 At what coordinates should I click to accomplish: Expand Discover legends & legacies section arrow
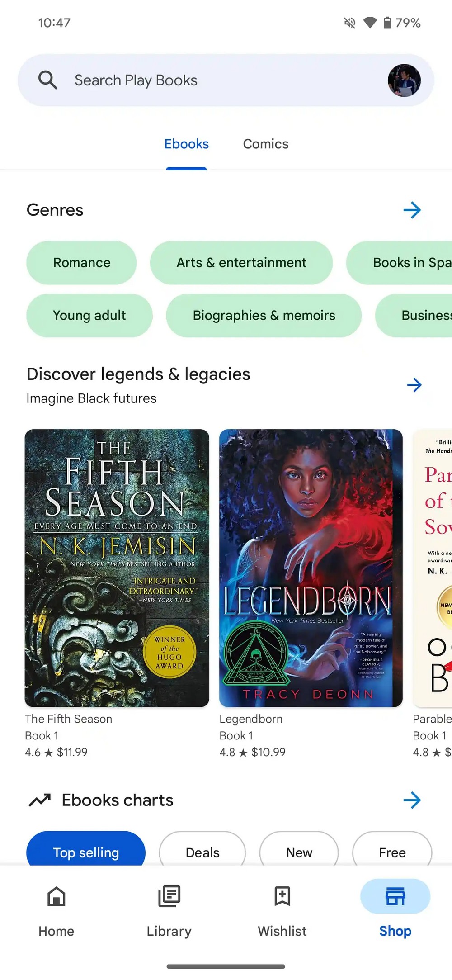click(x=414, y=385)
